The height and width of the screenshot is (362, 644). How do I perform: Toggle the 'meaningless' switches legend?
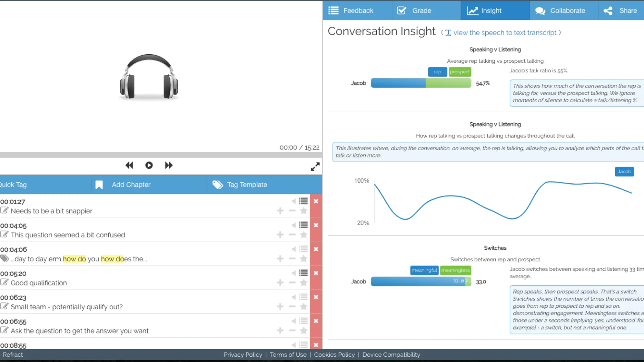tap(455, 270)
